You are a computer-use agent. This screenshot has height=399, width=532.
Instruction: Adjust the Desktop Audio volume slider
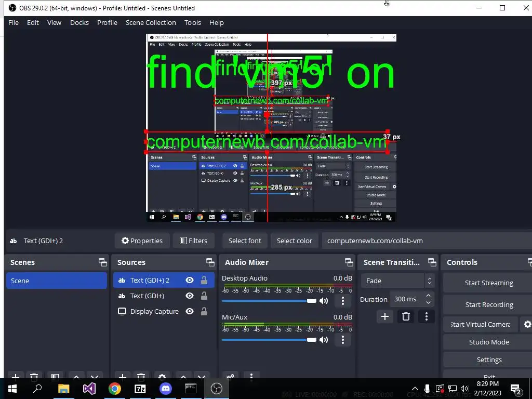[x=269, y=301]
